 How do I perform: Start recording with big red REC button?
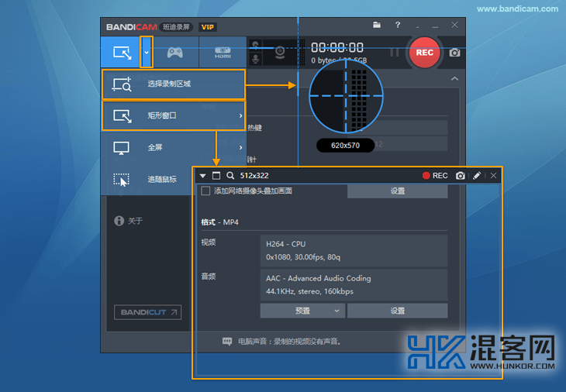point(425,53)
